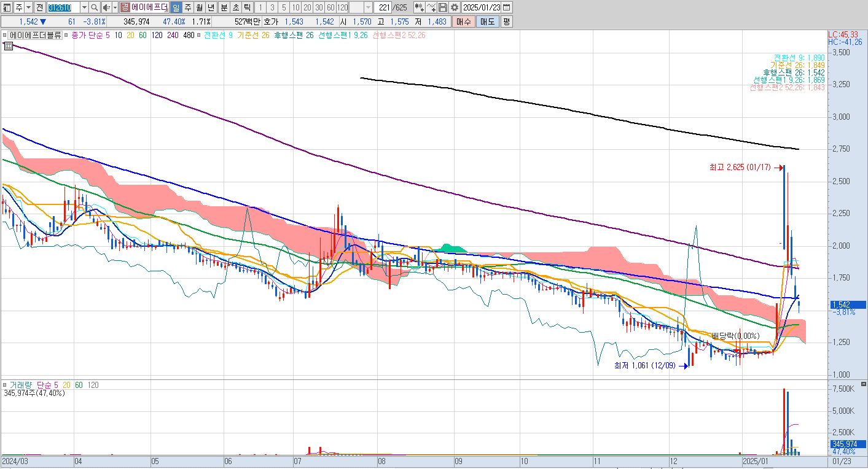Click the 전환선 9 indicator legend label
The height and width of the screenshot is (469, 868).
218,35
